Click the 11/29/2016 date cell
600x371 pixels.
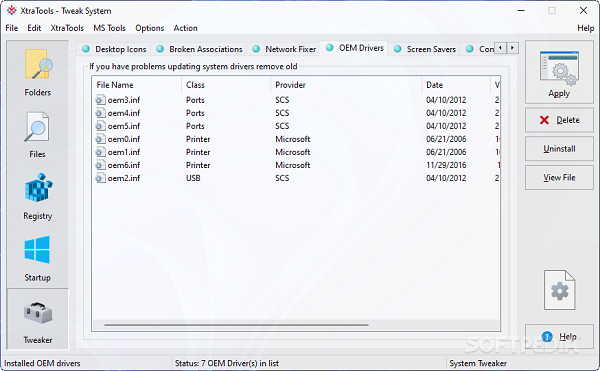click(x=446, y=165)
